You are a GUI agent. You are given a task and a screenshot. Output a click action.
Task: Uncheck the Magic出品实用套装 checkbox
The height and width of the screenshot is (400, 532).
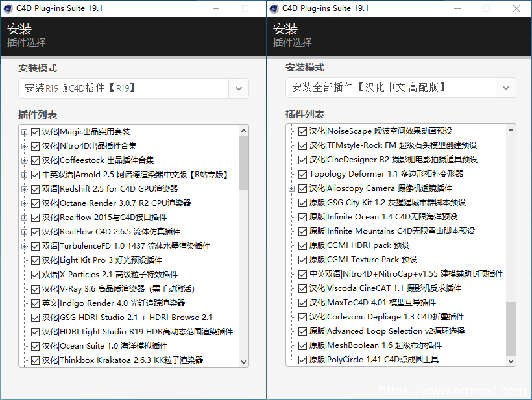tap(35, 132)
